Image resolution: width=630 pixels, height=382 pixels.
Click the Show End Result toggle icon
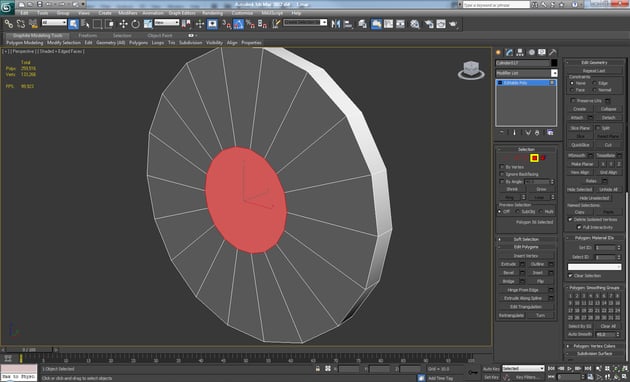click(514, 133)
